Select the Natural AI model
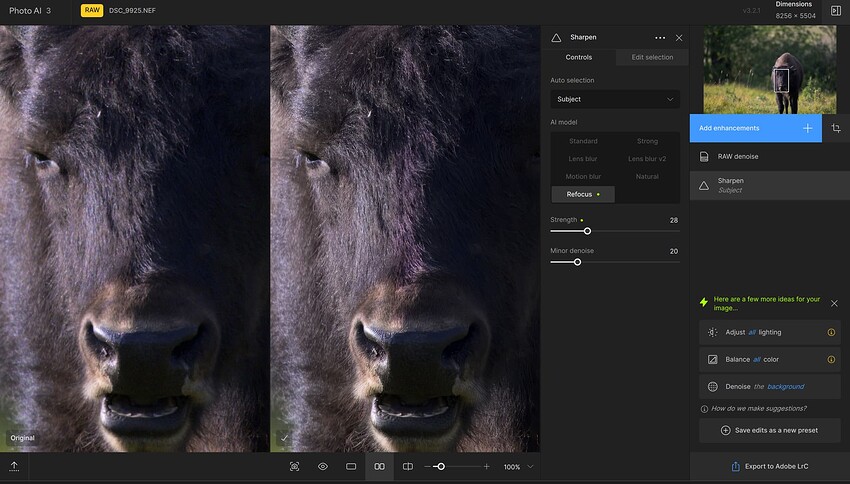 647,177
